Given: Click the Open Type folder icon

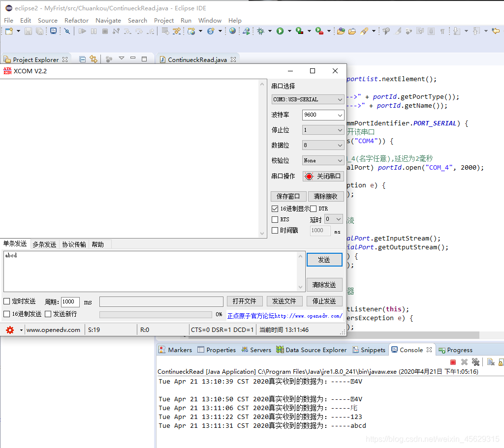Looking at the screenshot, I should pos(341,31).
